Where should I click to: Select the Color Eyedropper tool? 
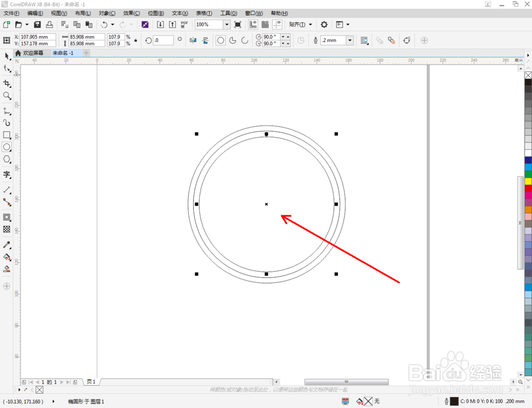(x=7, y=244)
